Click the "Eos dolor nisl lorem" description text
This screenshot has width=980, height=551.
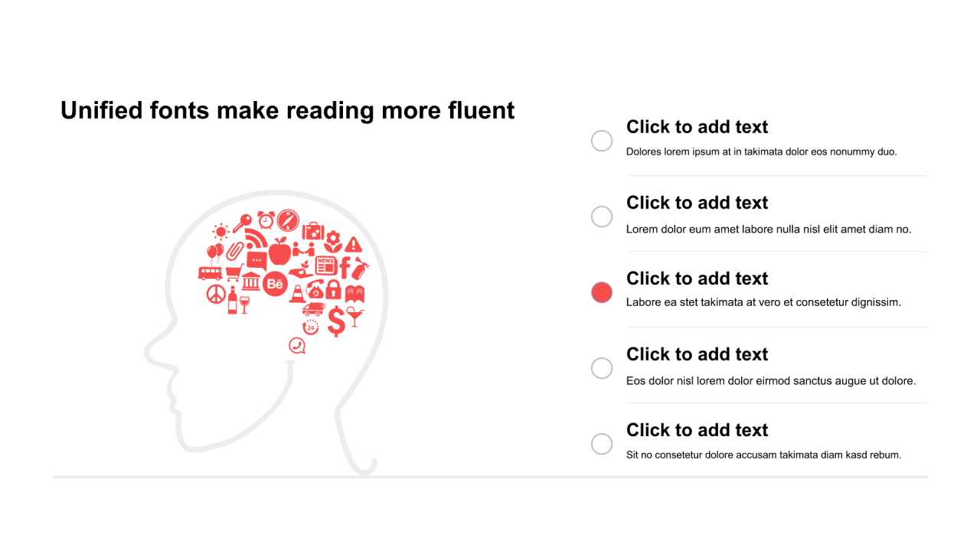770,380
